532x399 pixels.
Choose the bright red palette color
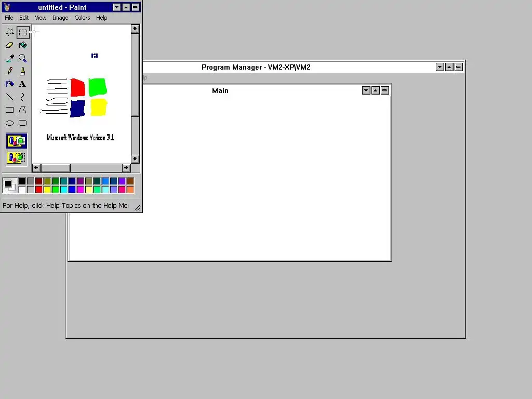[x=38, y=189]
